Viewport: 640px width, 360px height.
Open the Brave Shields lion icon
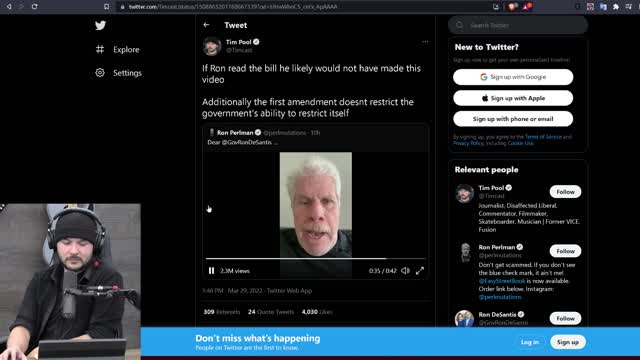[x=511, y=7]
